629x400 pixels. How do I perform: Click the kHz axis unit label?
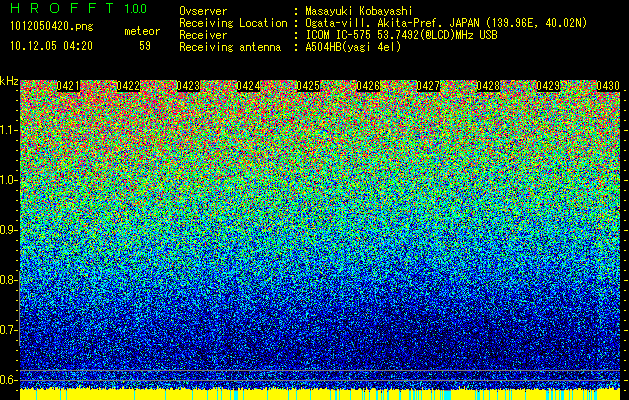click(9, 81)
